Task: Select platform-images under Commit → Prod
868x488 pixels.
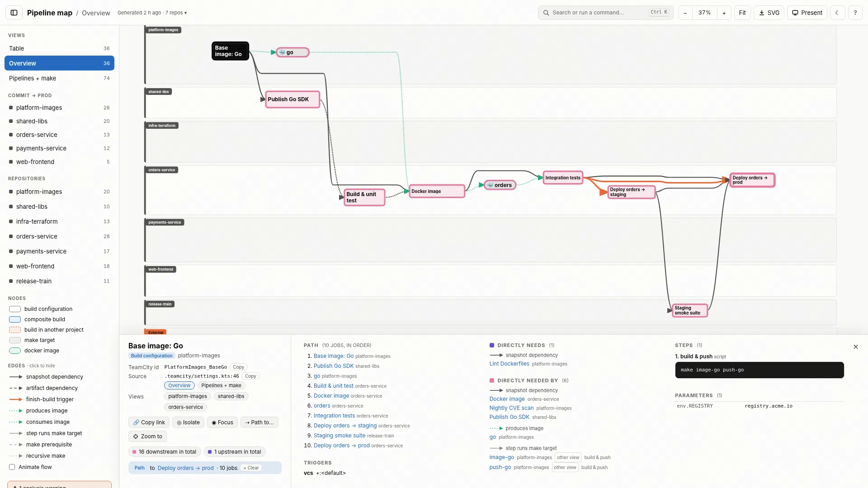Action: (59, 108)
